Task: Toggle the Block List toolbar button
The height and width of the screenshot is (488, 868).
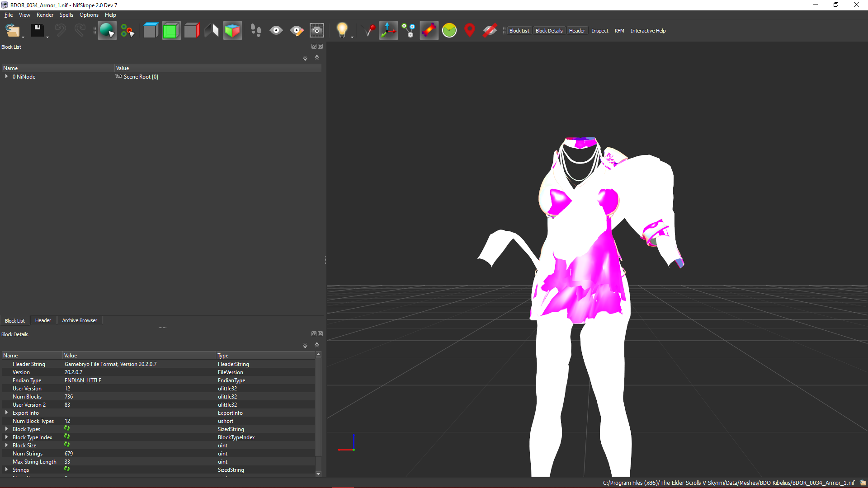Action: click(x=519, y=31)
